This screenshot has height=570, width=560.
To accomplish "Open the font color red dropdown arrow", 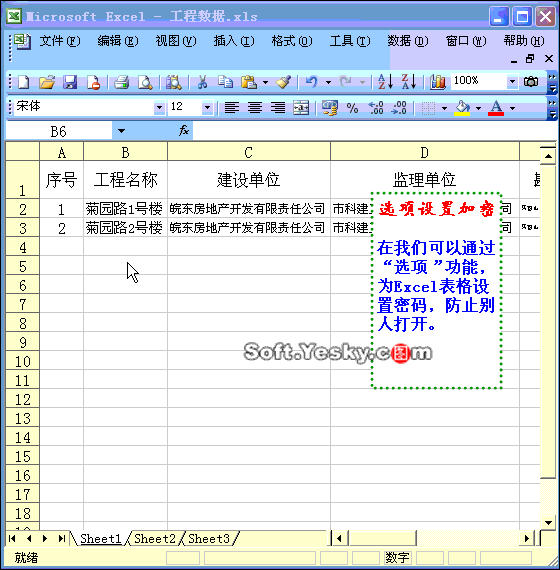I will point(512,108).
